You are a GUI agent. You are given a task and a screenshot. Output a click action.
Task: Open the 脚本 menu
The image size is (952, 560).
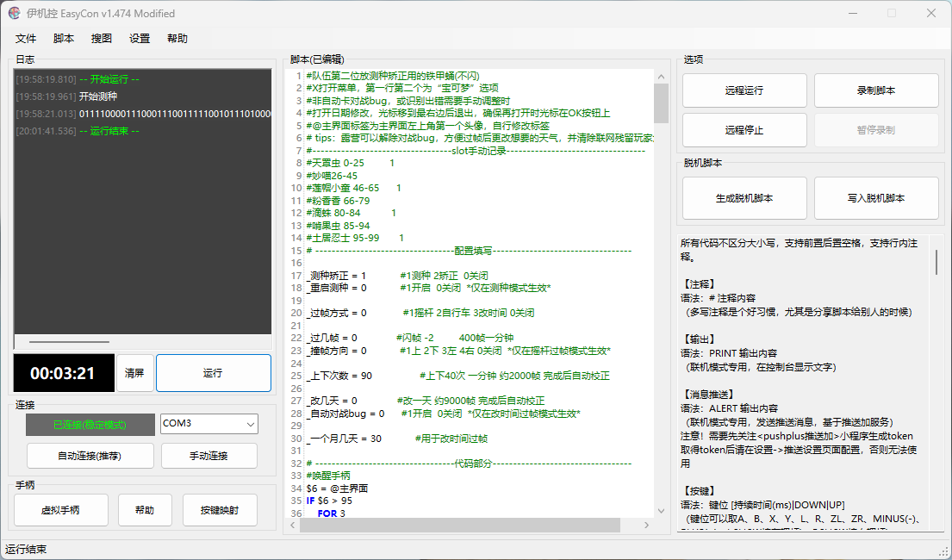(64, 39)
